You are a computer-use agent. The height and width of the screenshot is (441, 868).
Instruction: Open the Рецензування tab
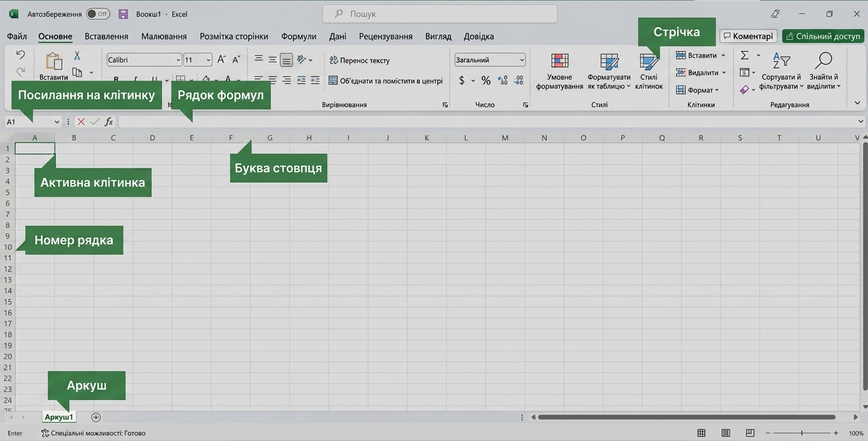pyautogui.click(x=386, y=36)
